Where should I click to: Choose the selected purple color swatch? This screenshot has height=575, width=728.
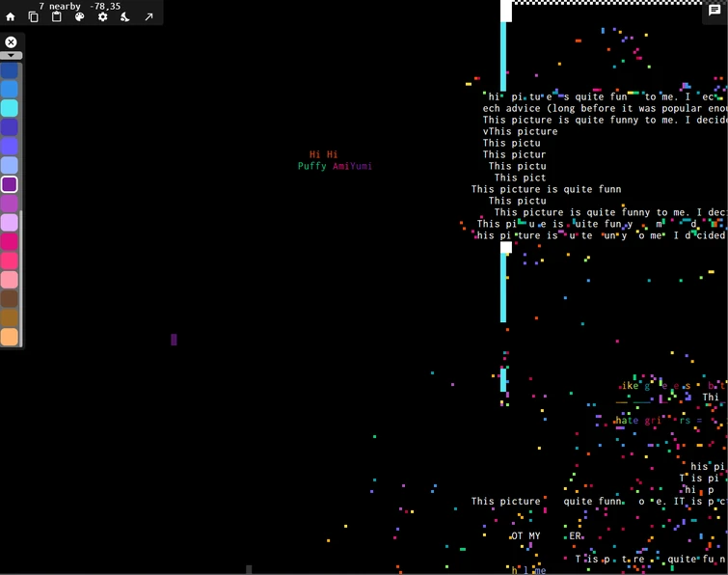pos(10,184)
